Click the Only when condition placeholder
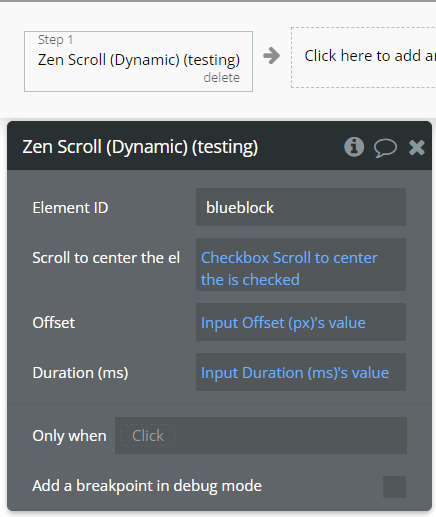The image size is (436, 517). [x=148, y=435]
